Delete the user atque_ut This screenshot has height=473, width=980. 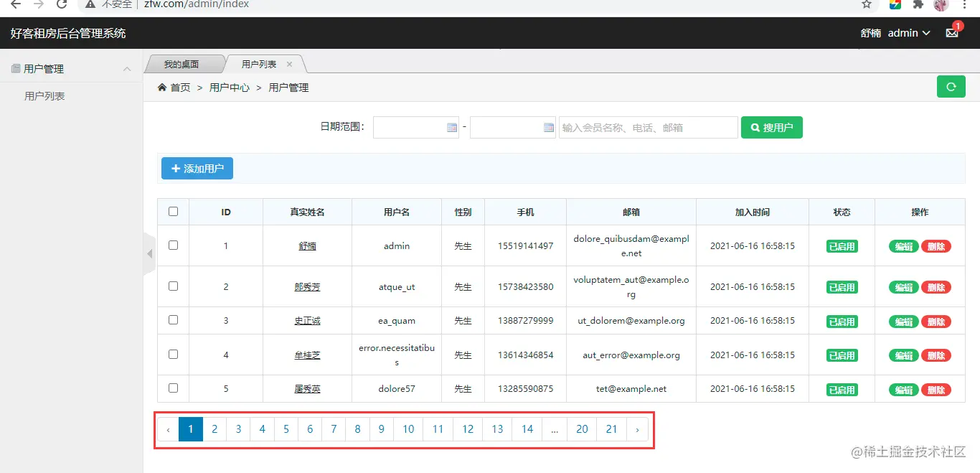coord(936,287)
